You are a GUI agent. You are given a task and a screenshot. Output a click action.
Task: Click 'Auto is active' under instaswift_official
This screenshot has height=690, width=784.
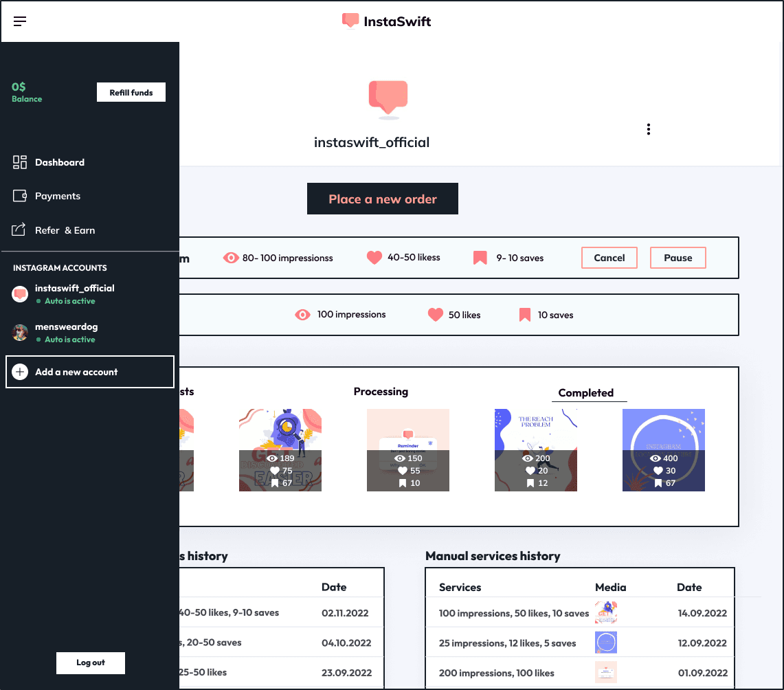[x=70, y=301]
